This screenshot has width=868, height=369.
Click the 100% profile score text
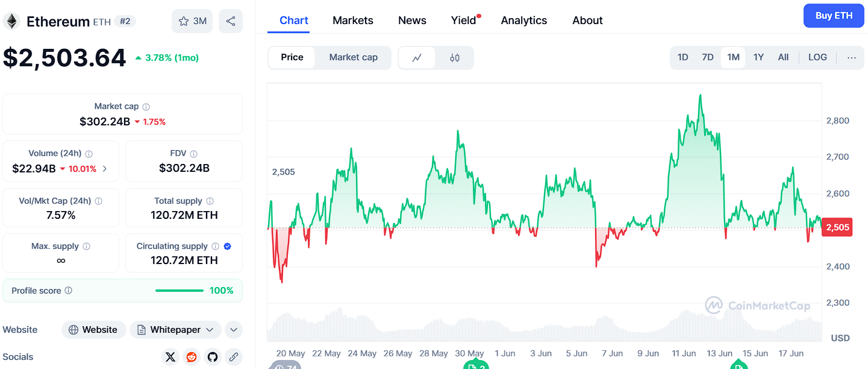coord(221,291)
